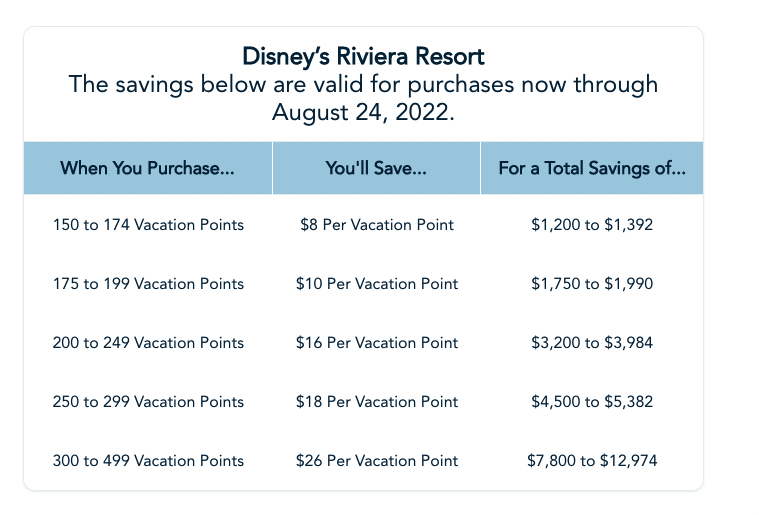Click the "$26 Per Vacation Point" cell

coord(377,461)
